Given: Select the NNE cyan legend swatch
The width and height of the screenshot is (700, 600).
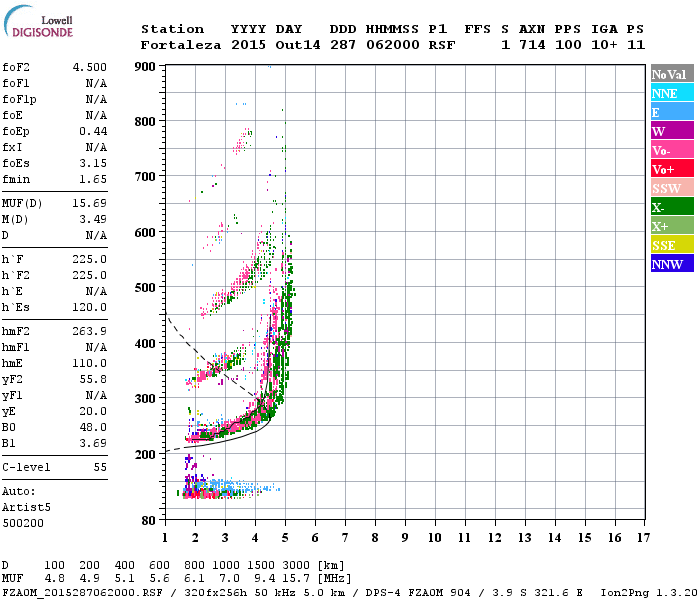Looking at the screenshot, I should pos(672,92).
